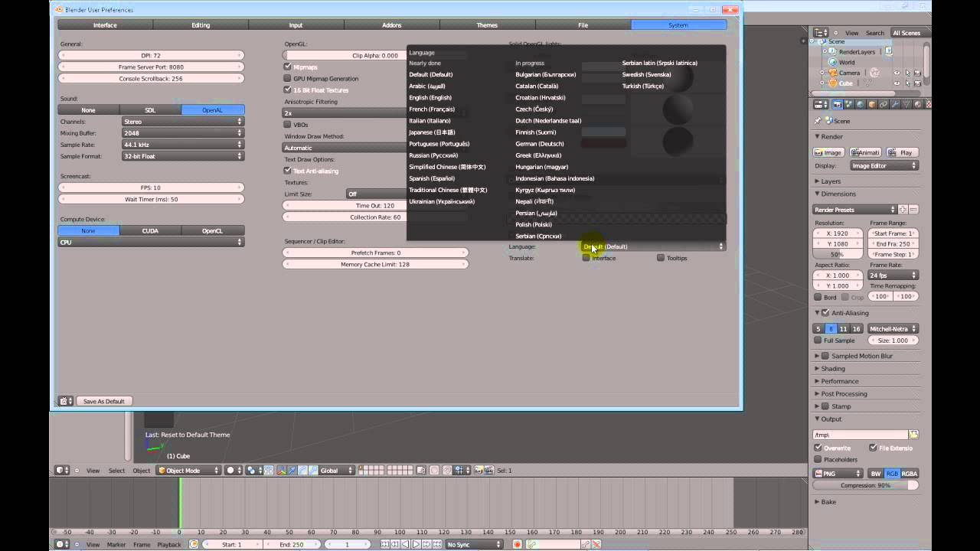
Task: Click the output path folder browse icon
Action: pos(913,435)
